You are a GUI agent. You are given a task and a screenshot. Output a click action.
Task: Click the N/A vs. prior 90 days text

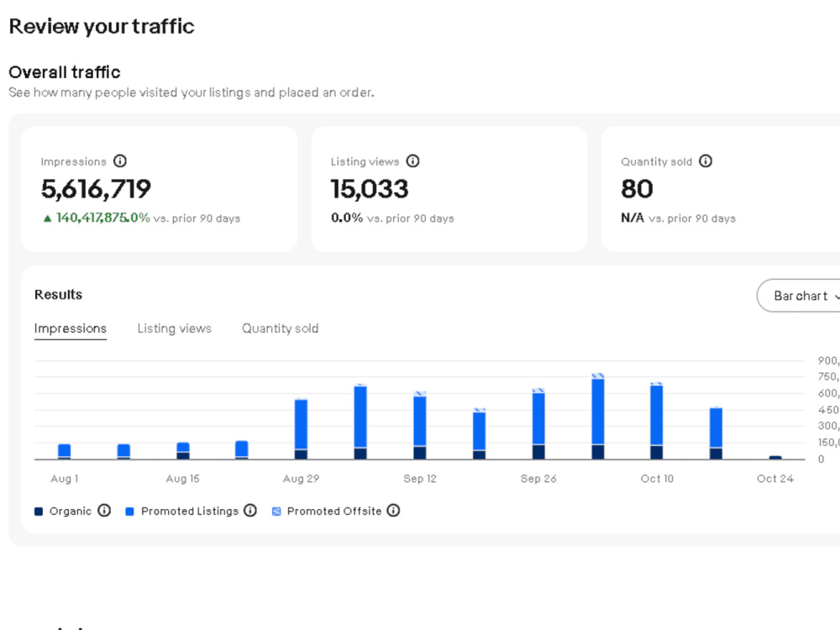(x=678, y=218)
